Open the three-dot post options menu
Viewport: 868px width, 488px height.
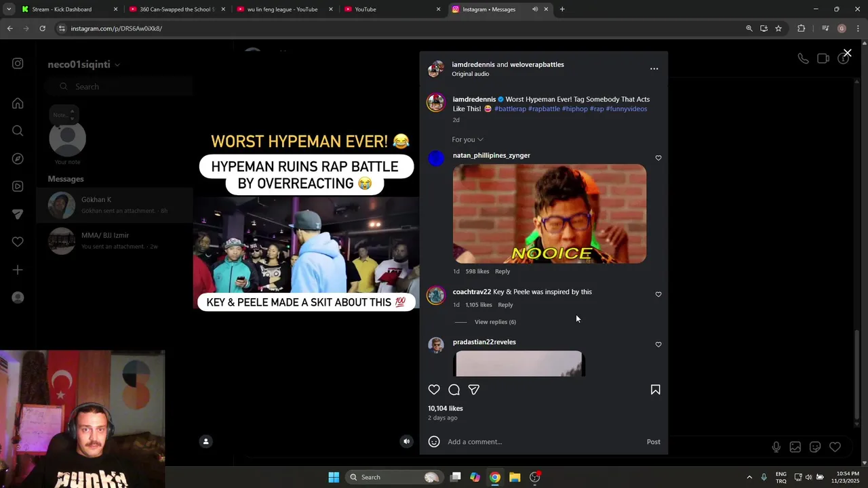[x=654, y=68]
